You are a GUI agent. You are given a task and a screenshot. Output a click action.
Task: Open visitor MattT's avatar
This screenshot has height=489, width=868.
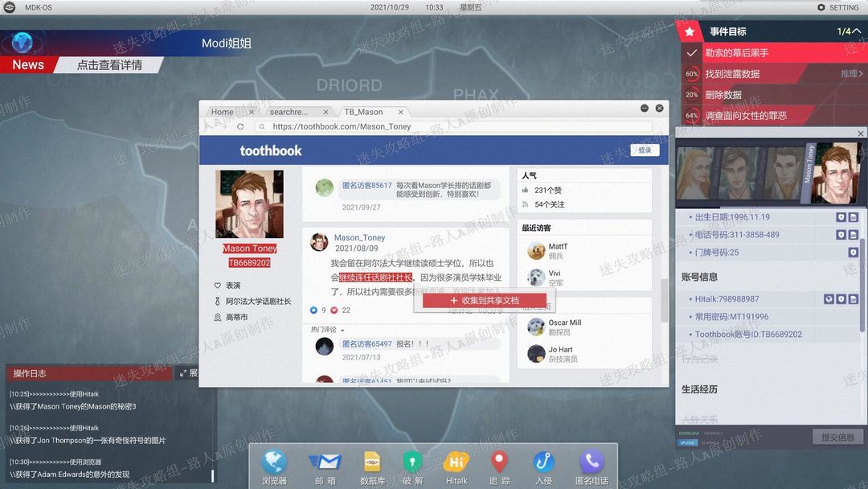536,251
